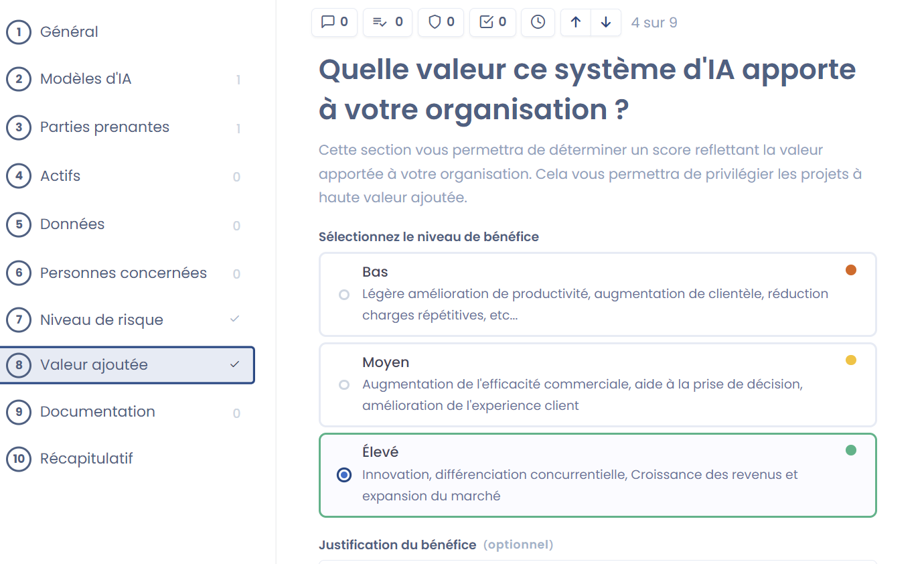Click the green dot on Élevé option
This screenshot has height=564, width=924.
(851, 450)
